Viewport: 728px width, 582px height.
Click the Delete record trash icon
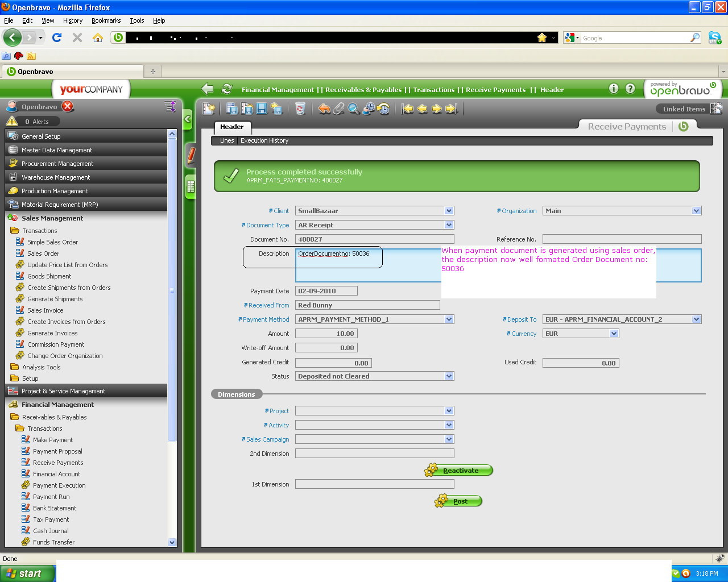tap(300, 109)
